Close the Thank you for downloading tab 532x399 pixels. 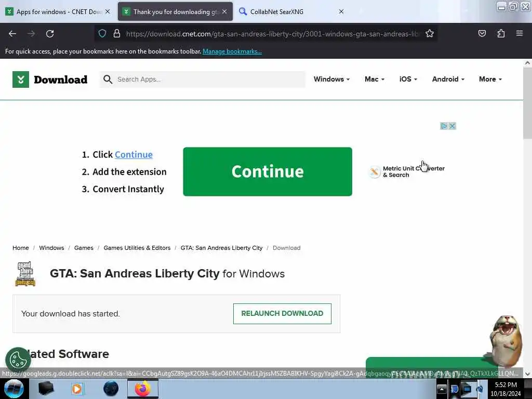224,11
